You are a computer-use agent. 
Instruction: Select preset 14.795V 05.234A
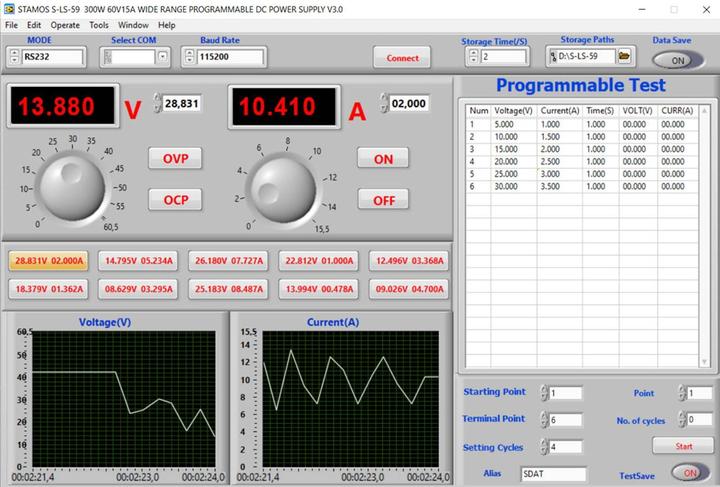[138, 261]
